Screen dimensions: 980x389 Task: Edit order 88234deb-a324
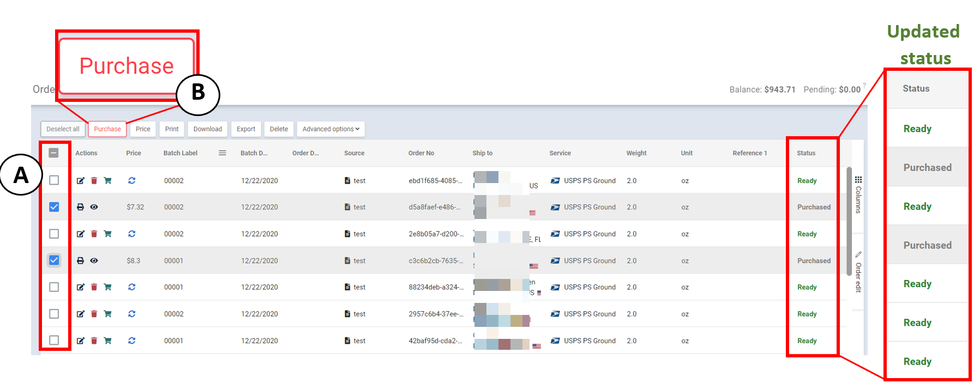[81, 287]
